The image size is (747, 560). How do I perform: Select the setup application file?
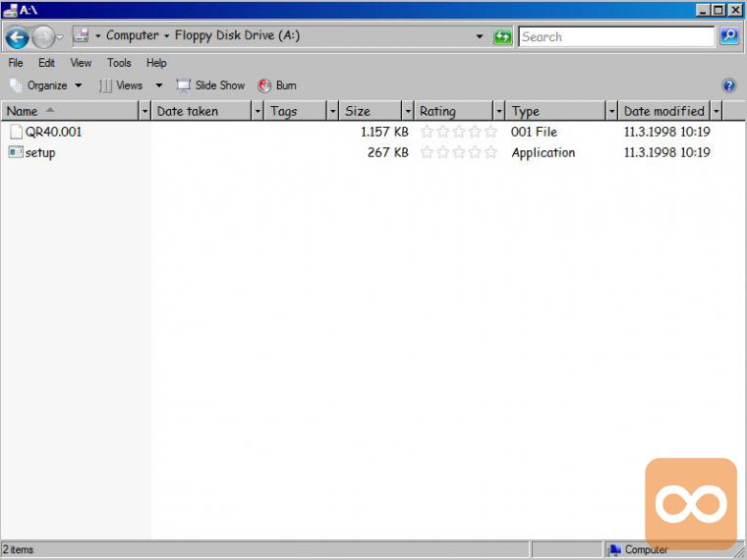39,152
